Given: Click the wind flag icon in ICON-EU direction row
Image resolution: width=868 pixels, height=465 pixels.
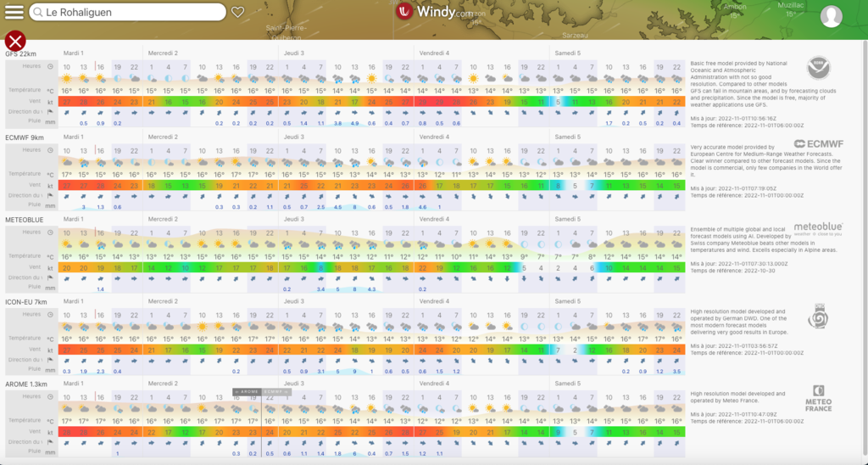Looking at the screenshot, I should [x=50, y=361].
